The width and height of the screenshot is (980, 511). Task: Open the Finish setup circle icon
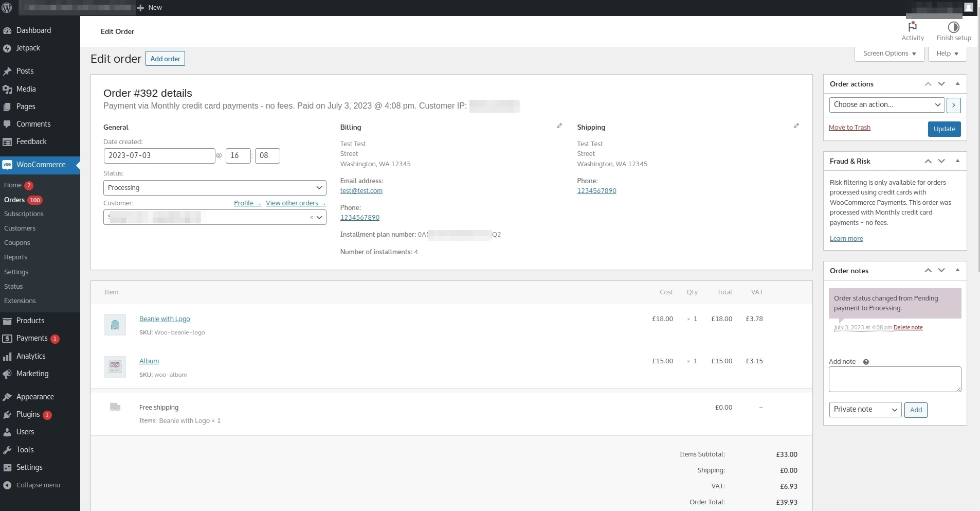[x=954, y=27]
